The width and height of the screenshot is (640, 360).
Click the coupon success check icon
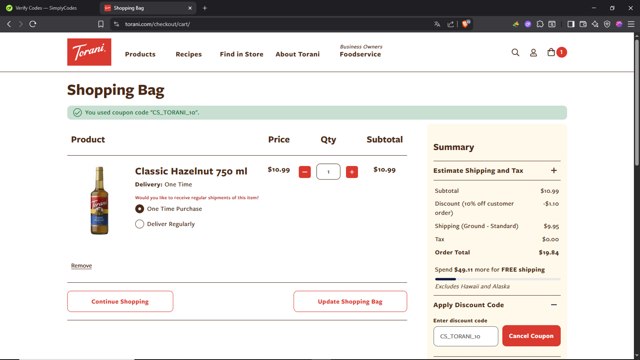77,112
